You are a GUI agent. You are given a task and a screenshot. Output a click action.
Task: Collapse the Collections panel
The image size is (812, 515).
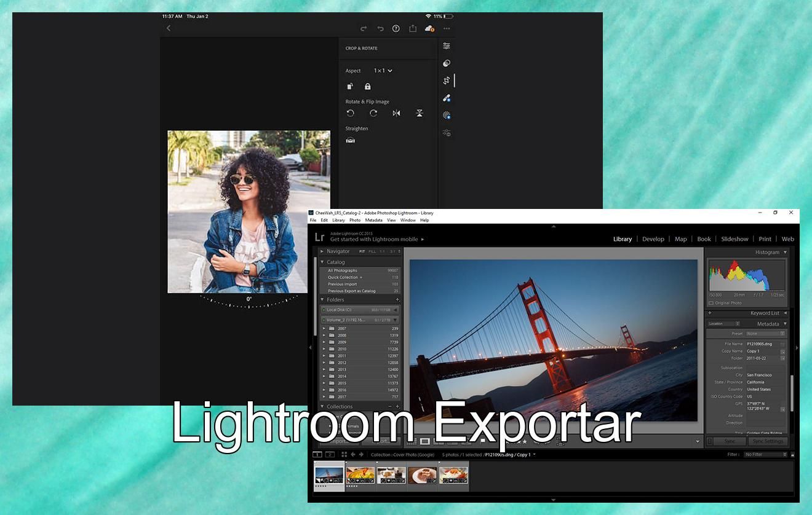(x=322, y=407)
